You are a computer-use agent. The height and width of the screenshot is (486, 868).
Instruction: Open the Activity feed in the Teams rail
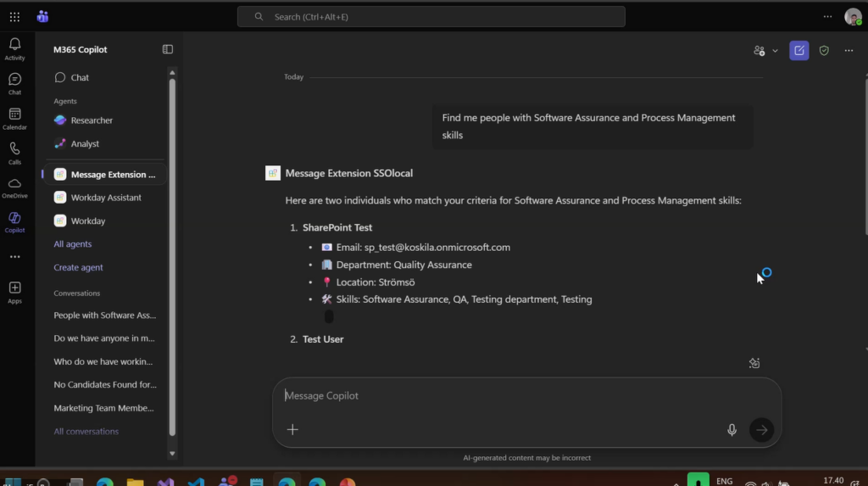(14, 48)
